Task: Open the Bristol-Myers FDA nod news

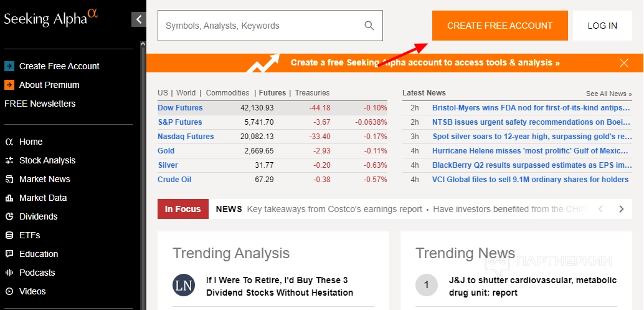Action: tap(531, 108)
